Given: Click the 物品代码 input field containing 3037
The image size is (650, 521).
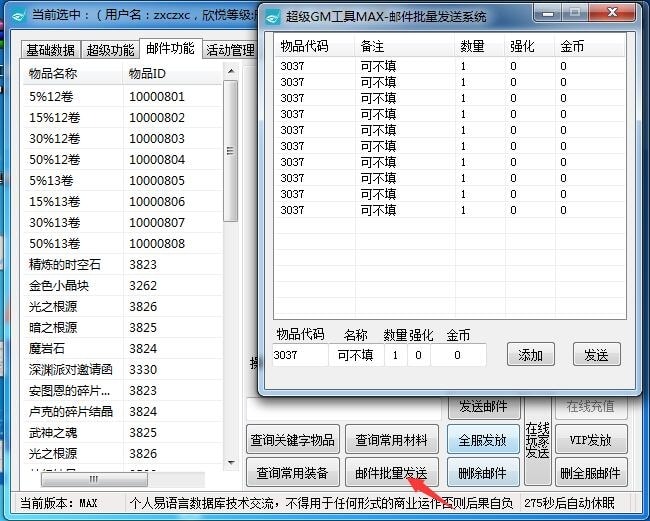Looking at the screenshot, I should coord(299,355).
